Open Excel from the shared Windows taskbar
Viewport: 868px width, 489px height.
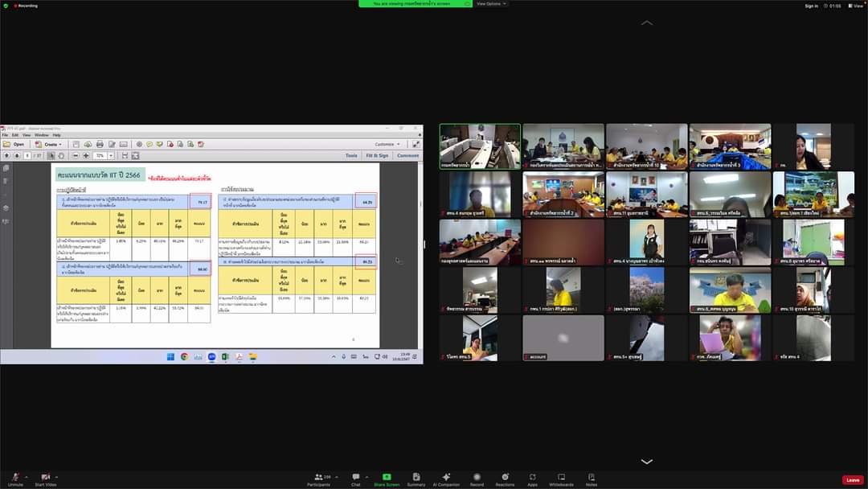[225, 357]
